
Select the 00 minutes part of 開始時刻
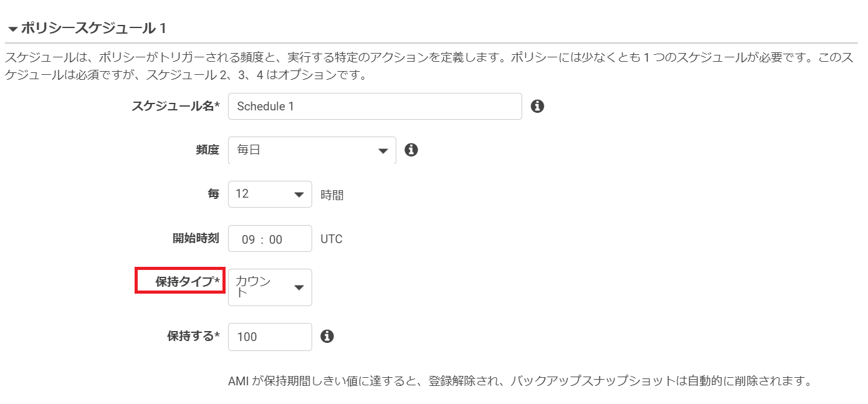point(275,239)
